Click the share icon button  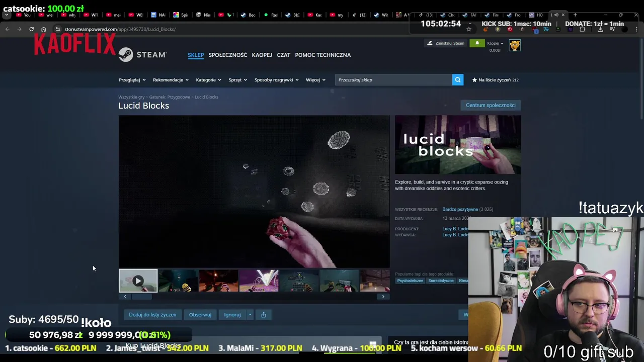263,315
